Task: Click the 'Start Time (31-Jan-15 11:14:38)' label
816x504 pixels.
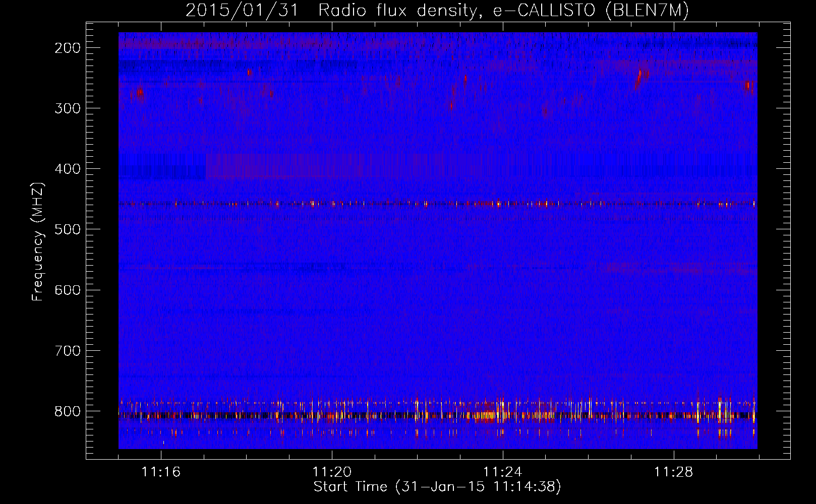Action: 437,487
